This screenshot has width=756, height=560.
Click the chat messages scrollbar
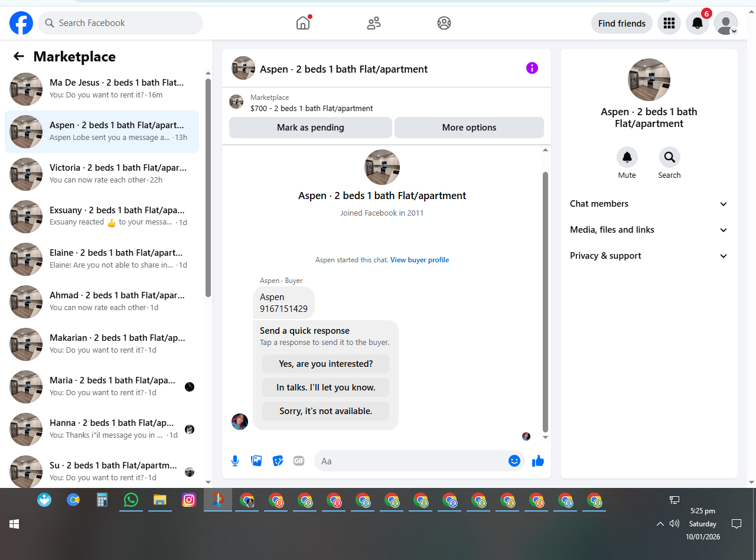pos(545,301)
